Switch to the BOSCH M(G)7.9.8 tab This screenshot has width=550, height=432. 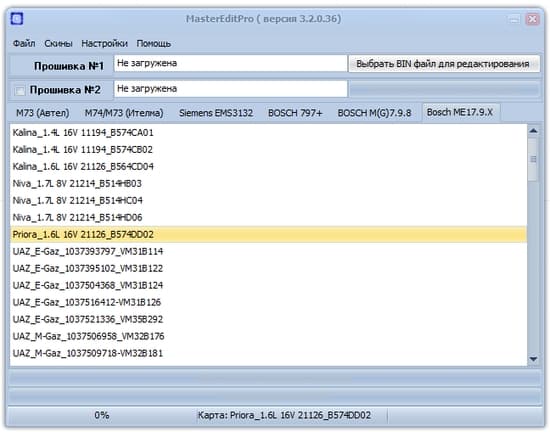pyautogui.click(x=374, y=113)
